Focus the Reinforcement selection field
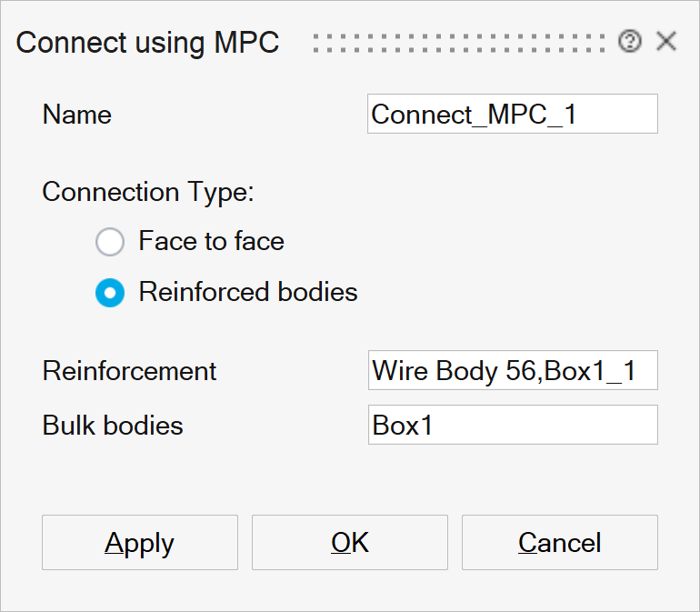This screenshot has height=612, width=700. pos(512,371)
